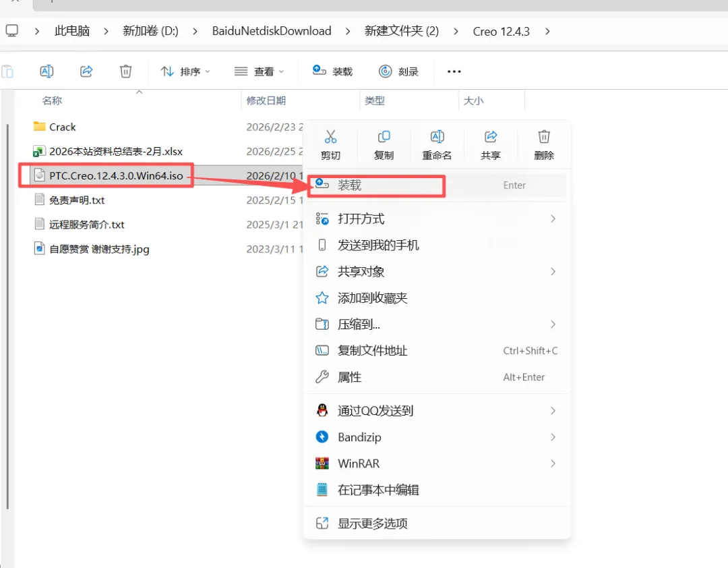Open the WinRAR submenu entry
The height and width of the screenshot is (568, 728).
click(436, 463)
